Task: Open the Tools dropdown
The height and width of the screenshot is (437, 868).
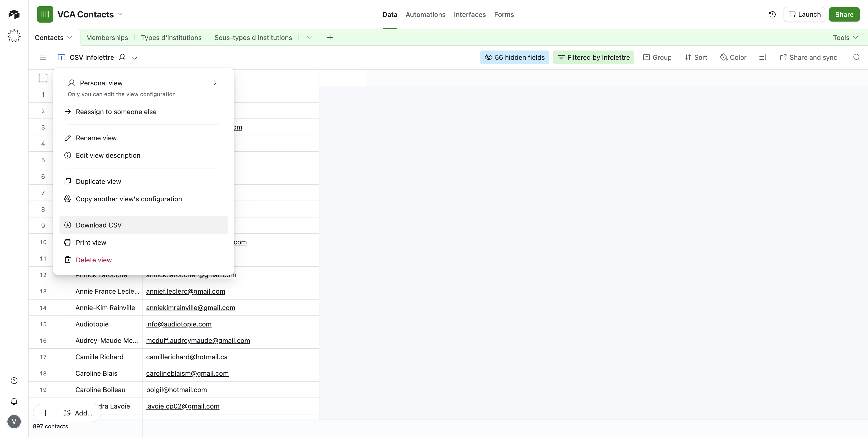Action: pyautogui.click(x=845, y=38)
